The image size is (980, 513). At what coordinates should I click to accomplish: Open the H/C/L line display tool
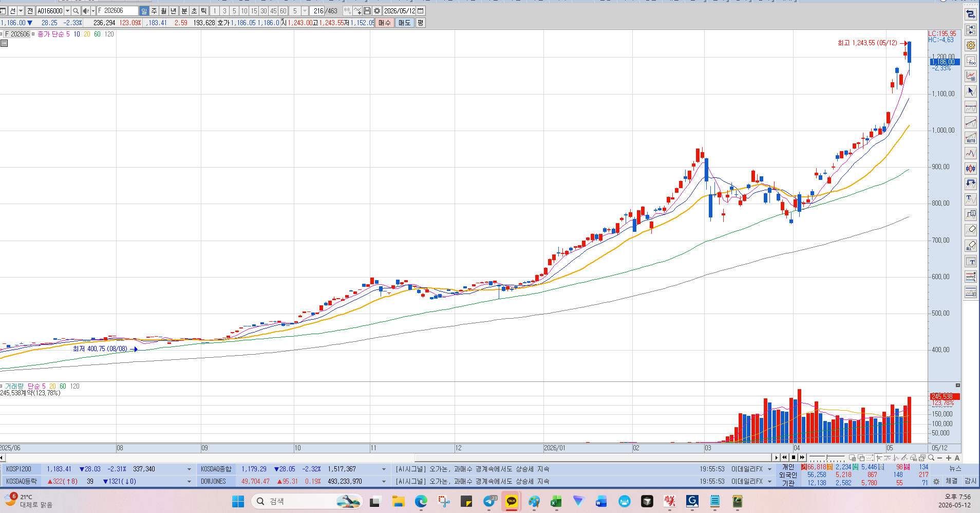tap(971, 277)
